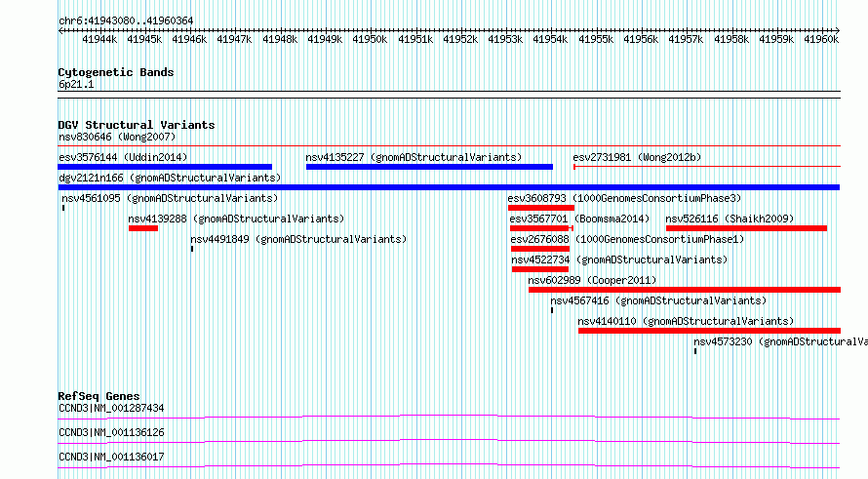Image resolution: width=868 pixels, height=479 pixels.
Task: Open the nsv4140110 variant label
Action: (686, 321)
